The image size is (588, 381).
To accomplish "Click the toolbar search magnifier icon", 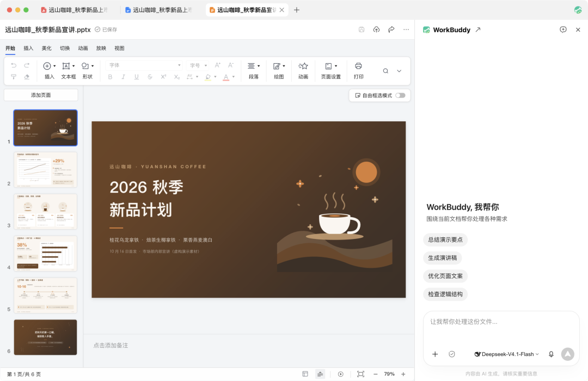I will tap(385, 71).
